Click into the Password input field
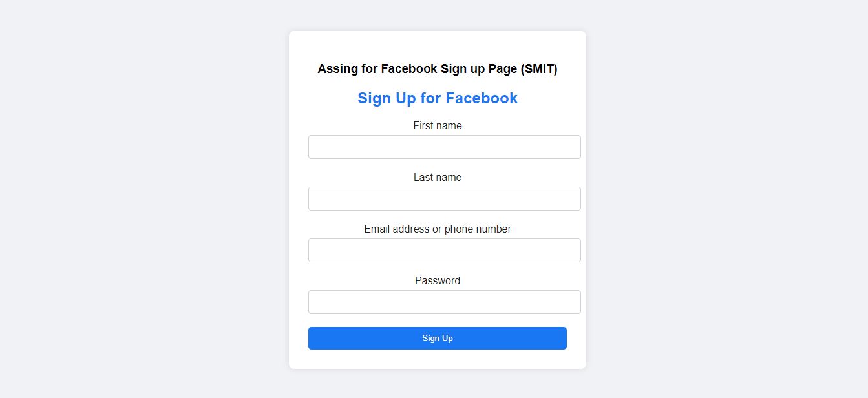 (x=445, y=302)
